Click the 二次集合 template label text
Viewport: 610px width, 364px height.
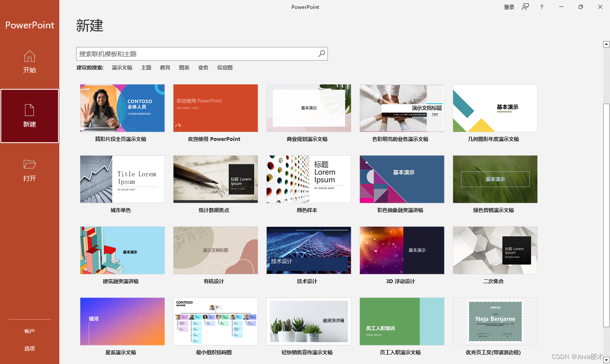tap(494, 281)
